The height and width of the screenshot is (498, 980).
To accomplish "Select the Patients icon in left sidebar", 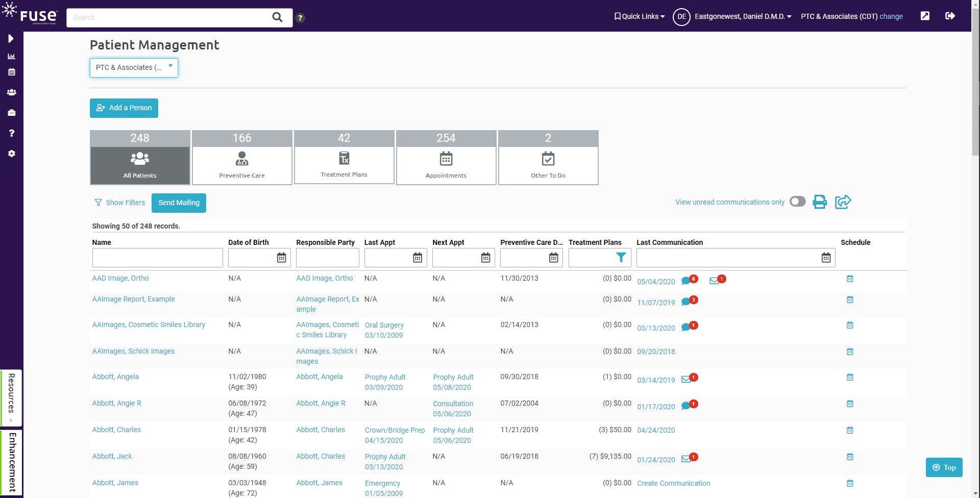I will click(11, 92).
